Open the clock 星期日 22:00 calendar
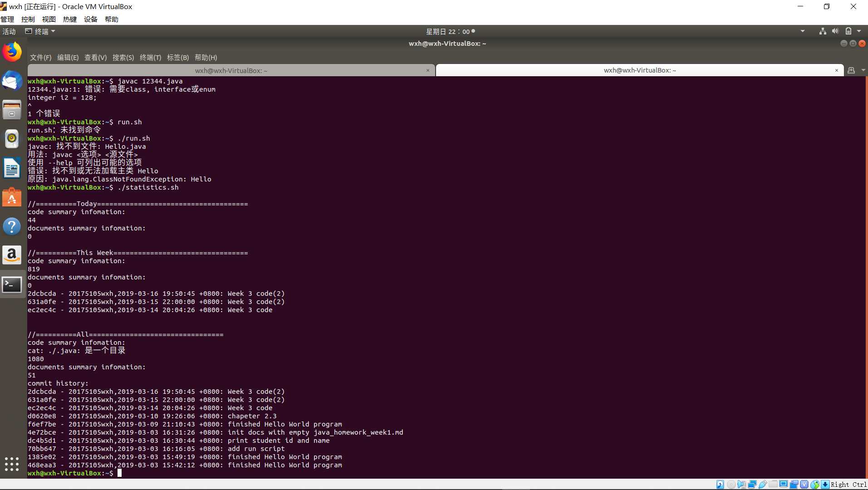The height and width of the screenshot is (490, 868). (450, 31)
